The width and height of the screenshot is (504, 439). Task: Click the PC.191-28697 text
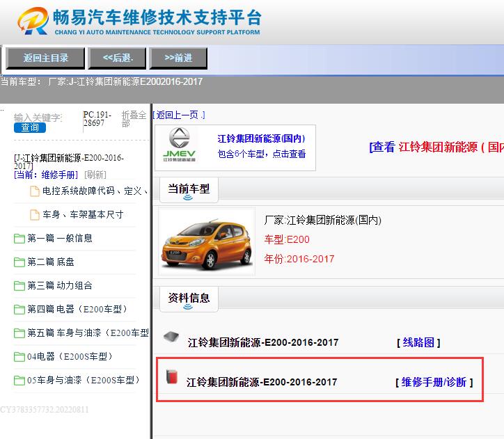pyautogui.click(x=97, y=119)
